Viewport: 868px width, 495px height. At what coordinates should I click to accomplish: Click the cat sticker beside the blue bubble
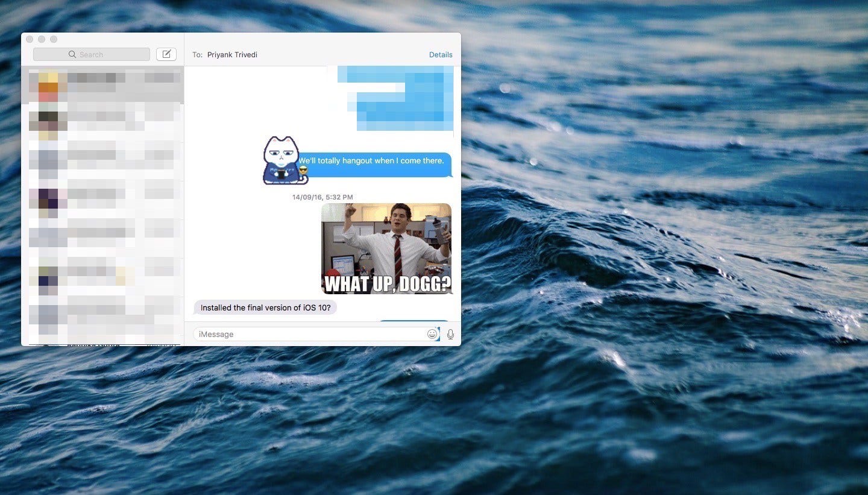click(283, 160)
